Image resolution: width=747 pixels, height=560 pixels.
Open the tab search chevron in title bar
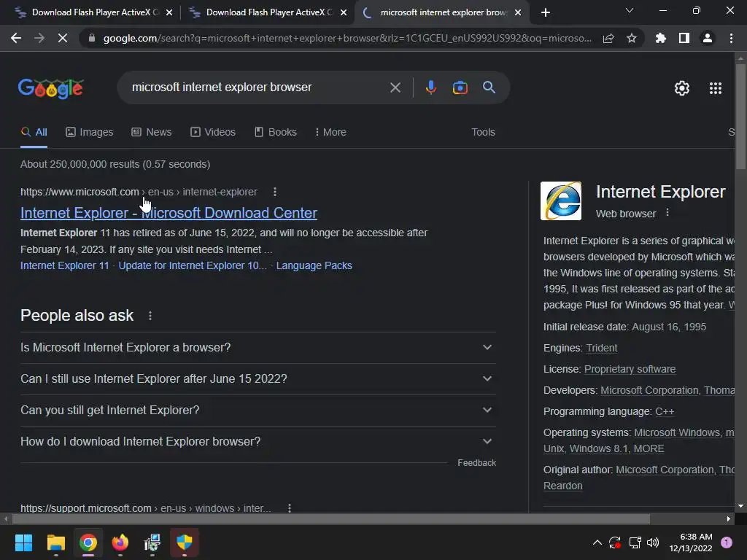630,10
